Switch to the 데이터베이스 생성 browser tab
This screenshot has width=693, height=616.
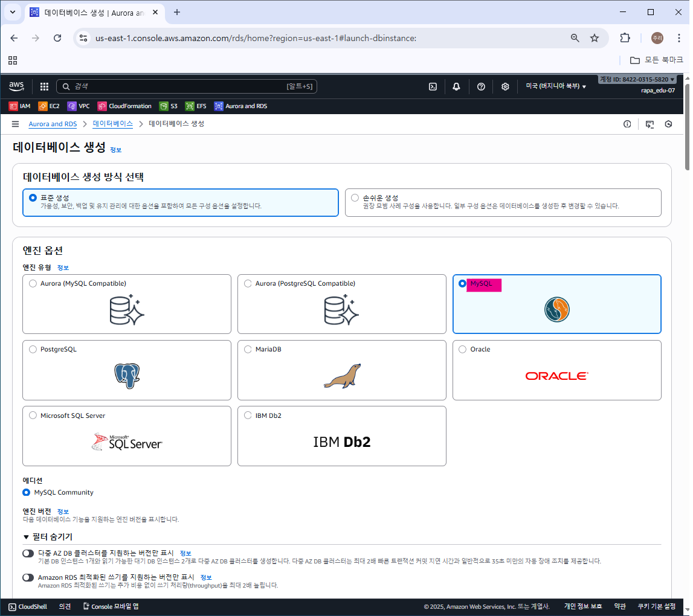pos(94,12)
